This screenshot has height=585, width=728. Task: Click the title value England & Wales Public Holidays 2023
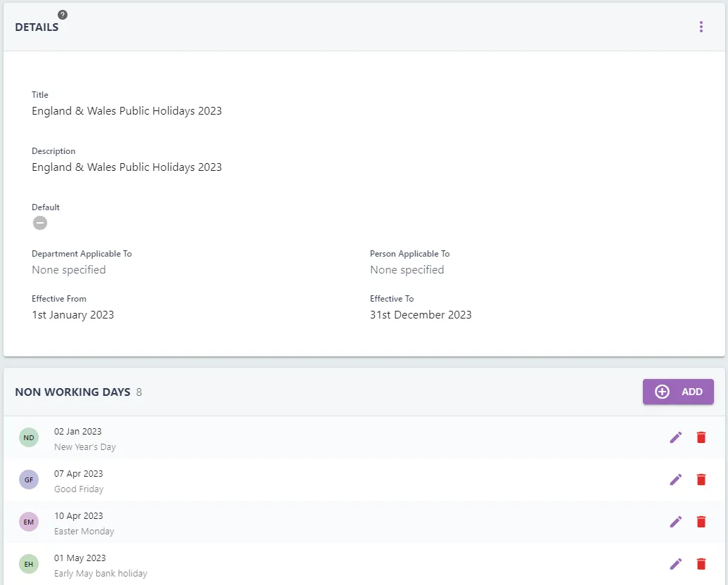click(127, 111)
